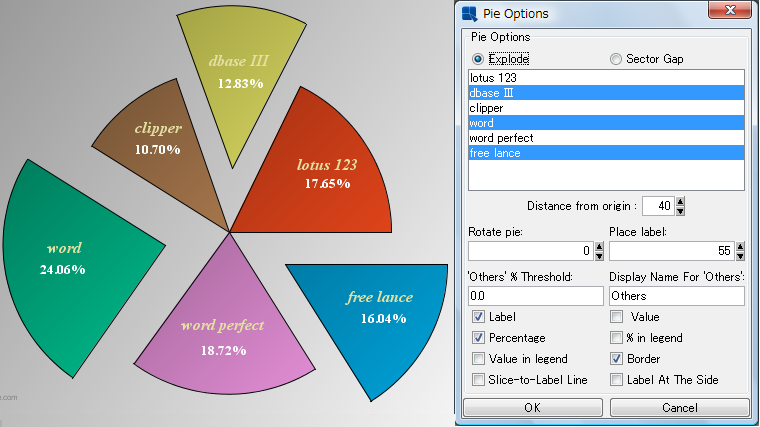Click the Rotate pie input field

pos(531,251)
